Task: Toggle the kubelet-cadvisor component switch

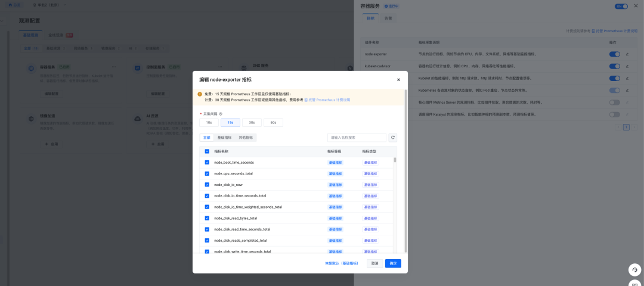Action: coord(614,66)
